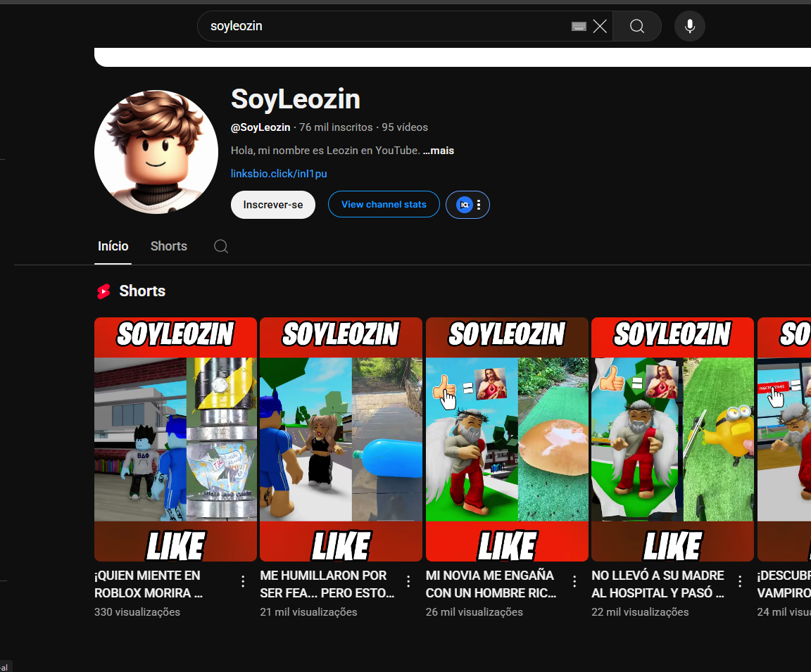This screenshot has width=811, height=672.
Task: Click the 95 vídeos count
Action: pos(405,127)
